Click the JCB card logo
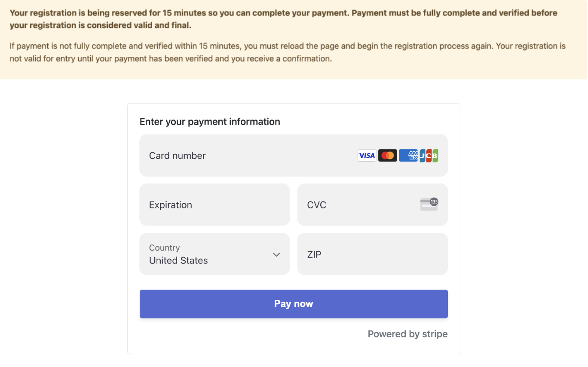Image resolution: width=588 pixels, height=367 pixels. (429, 156)
